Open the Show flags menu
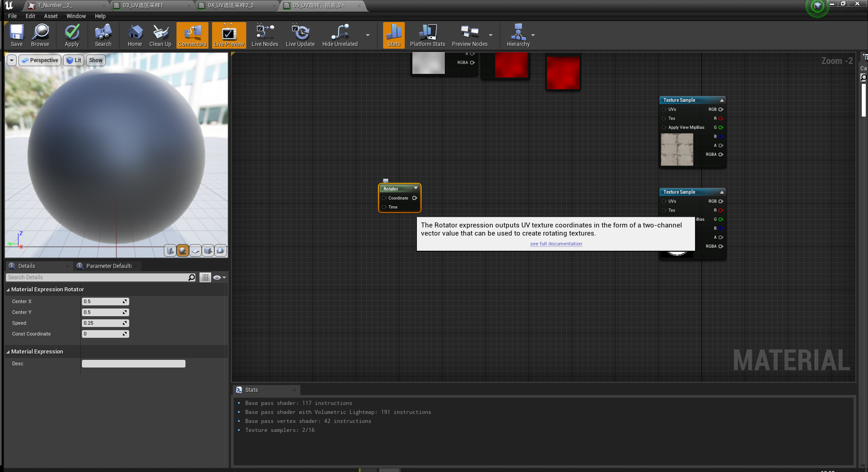Viewport: 868px width, 472px height. pos(95,60)
